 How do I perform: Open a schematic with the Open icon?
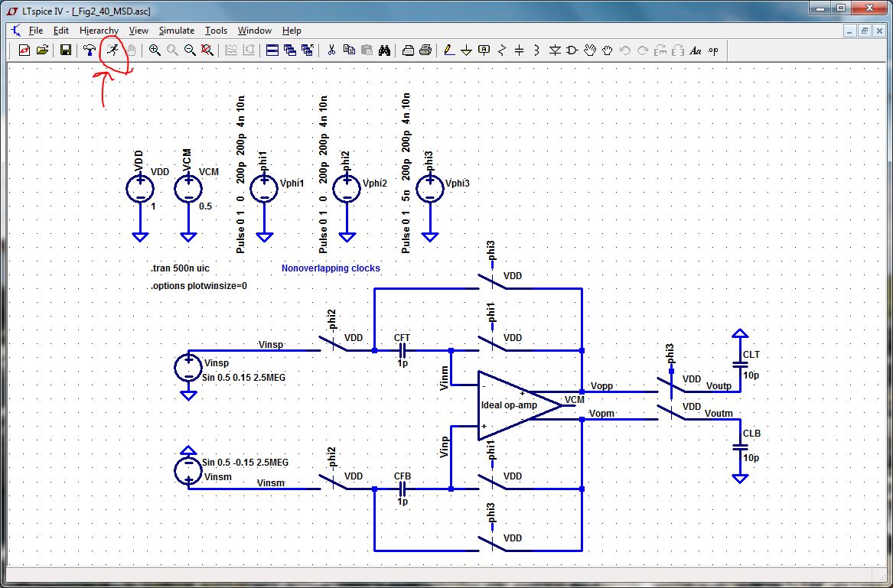[42, 50]
